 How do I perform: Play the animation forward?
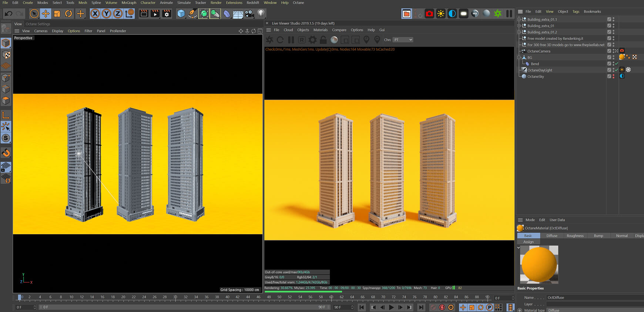tap(391, 307)
